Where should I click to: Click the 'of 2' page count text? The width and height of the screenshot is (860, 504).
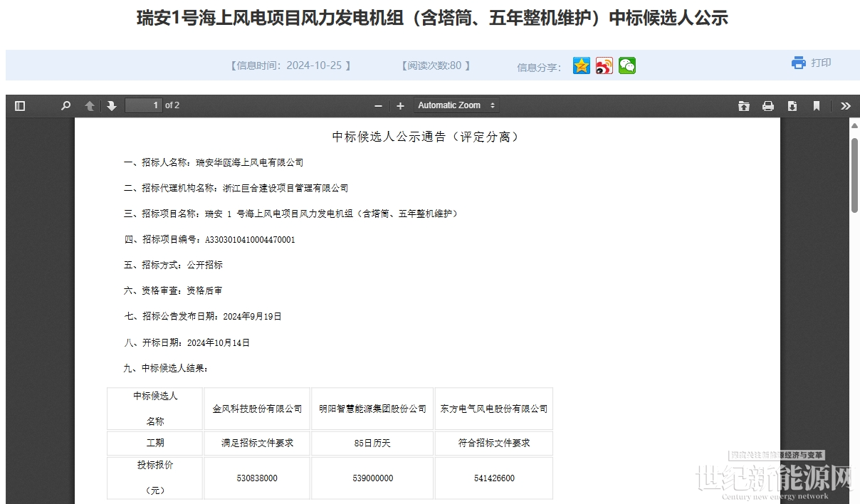(172, 105)
